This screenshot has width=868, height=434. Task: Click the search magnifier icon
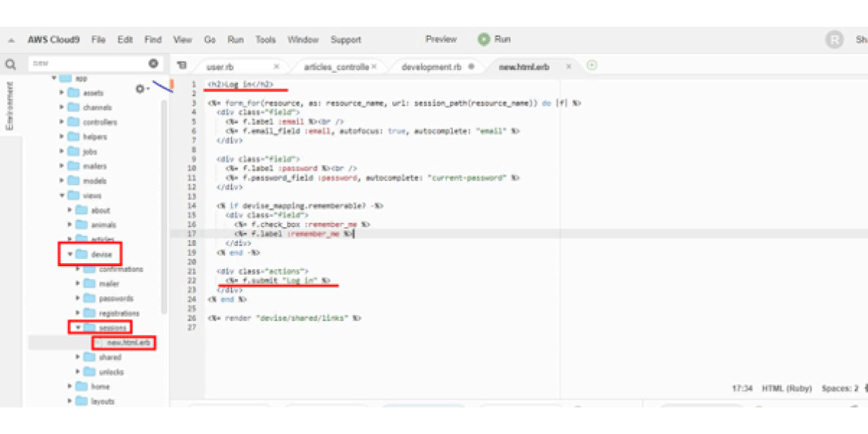coord(11,64)
